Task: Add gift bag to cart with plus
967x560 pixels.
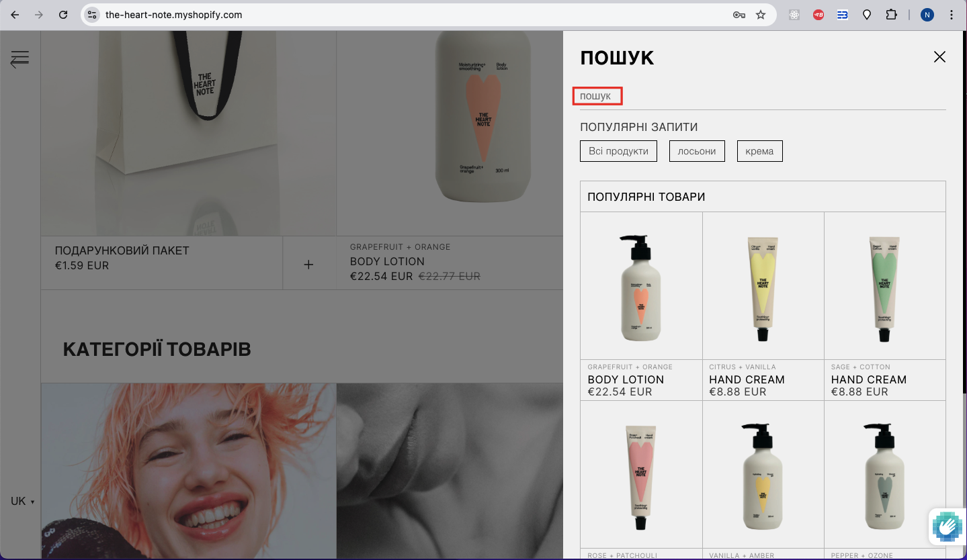Action: point(308,265)
